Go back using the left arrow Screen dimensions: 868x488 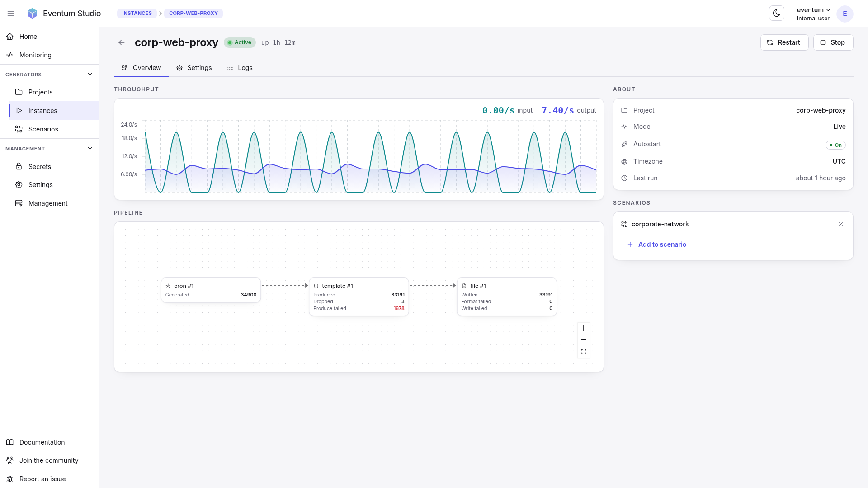[121, 42]
